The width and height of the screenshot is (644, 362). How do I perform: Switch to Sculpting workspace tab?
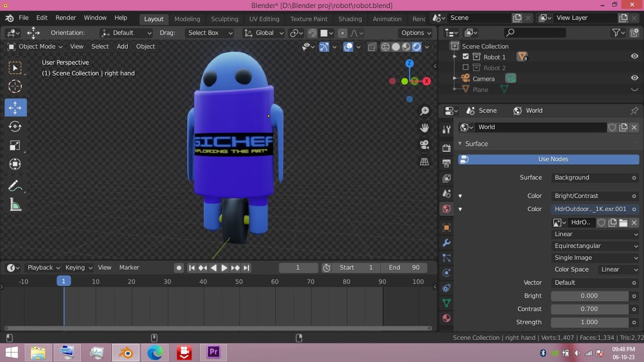tap(224, 19)
